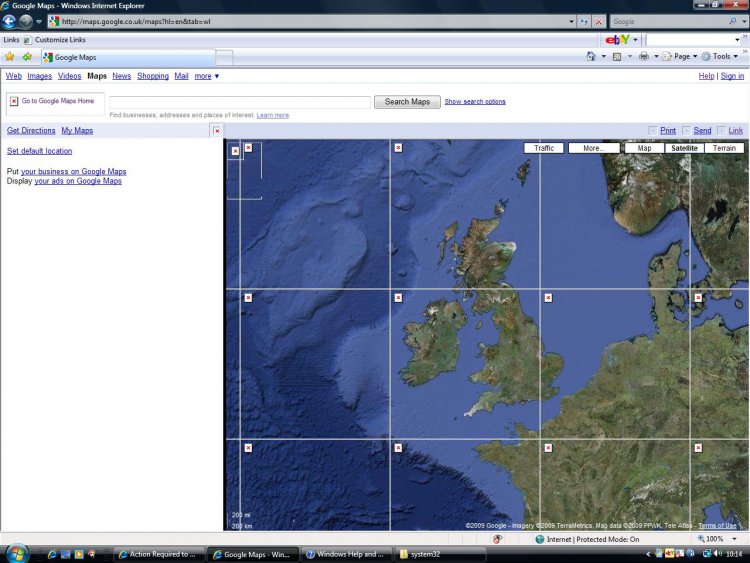Image resolution: width=750 pixels, height=563 pixels.
Task: Click the Link link above the map
Action: click(x=736, y=131)
